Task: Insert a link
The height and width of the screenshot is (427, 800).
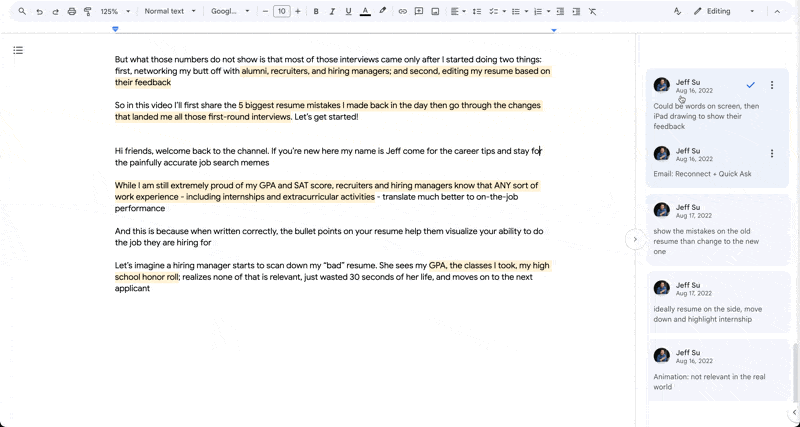Action: coord(403,11)
